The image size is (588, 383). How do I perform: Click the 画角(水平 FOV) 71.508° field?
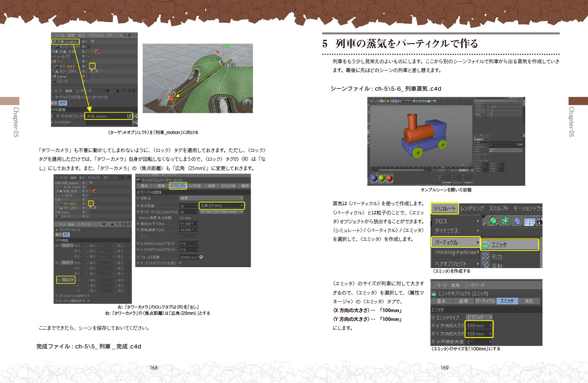189,224
